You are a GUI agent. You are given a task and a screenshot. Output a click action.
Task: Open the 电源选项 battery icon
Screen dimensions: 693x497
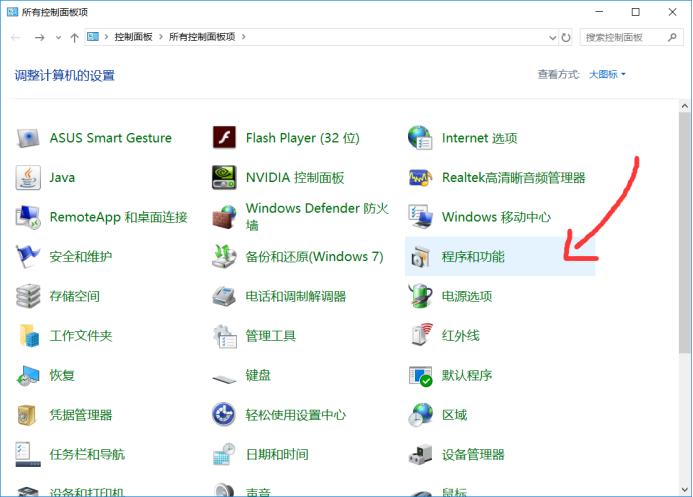click(x=420, y=296)
